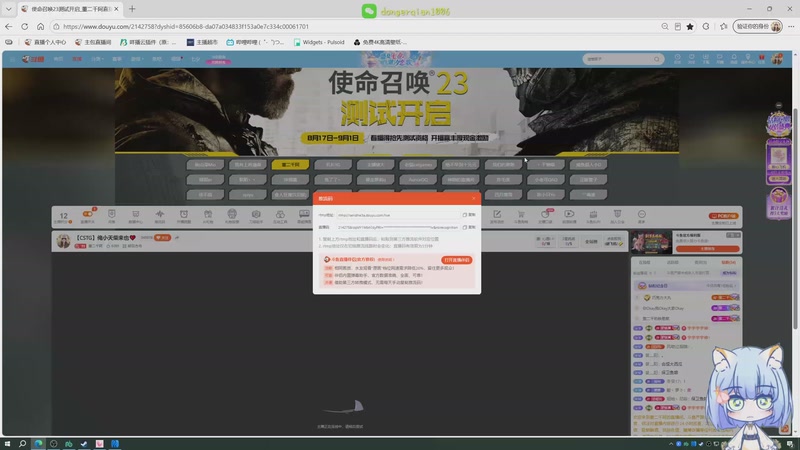Collapse the floating right sidebar widgets

click(x=779, y=106)
